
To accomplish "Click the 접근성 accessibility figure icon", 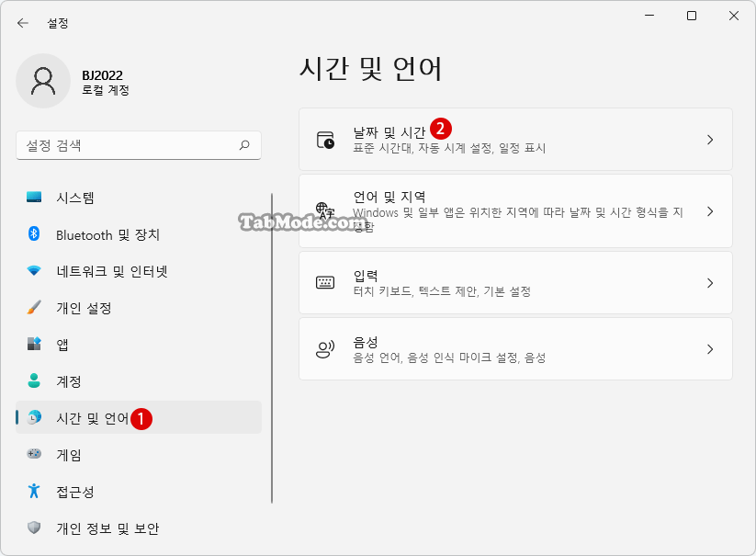I will 34,491.
